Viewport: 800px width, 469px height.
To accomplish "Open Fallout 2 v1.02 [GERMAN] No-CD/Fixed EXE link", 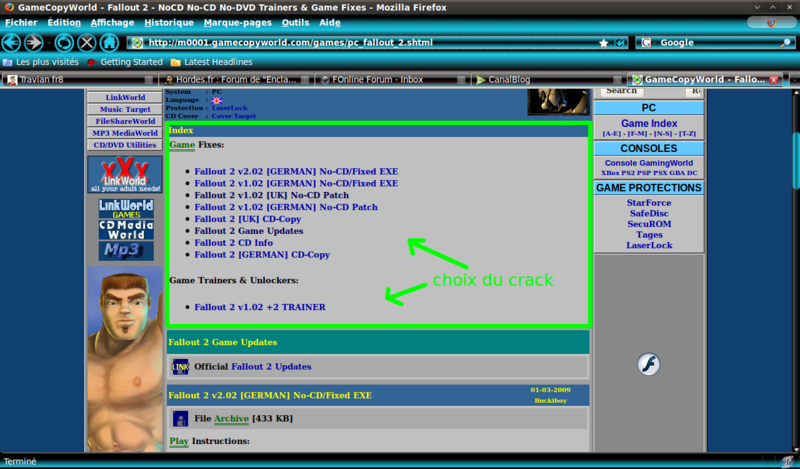I will pyautogui.click(x=296, y=183).
